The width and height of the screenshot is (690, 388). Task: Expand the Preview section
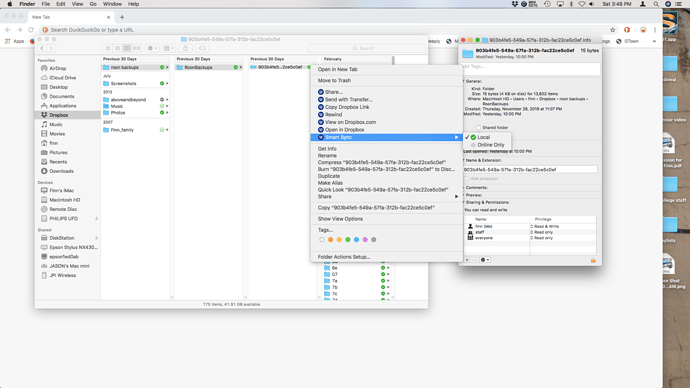[464, 195]
